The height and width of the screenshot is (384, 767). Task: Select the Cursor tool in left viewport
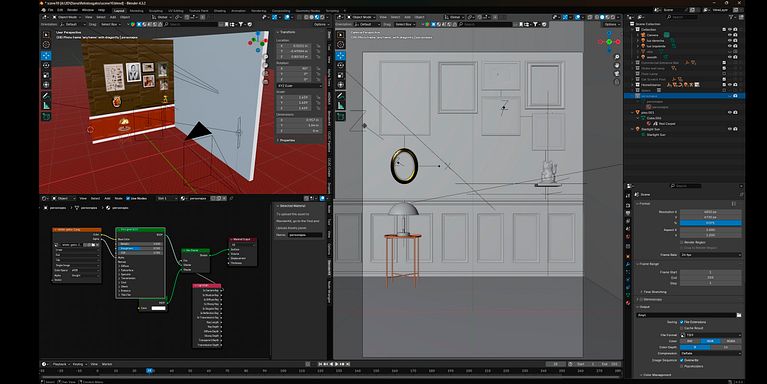(46, 45)
